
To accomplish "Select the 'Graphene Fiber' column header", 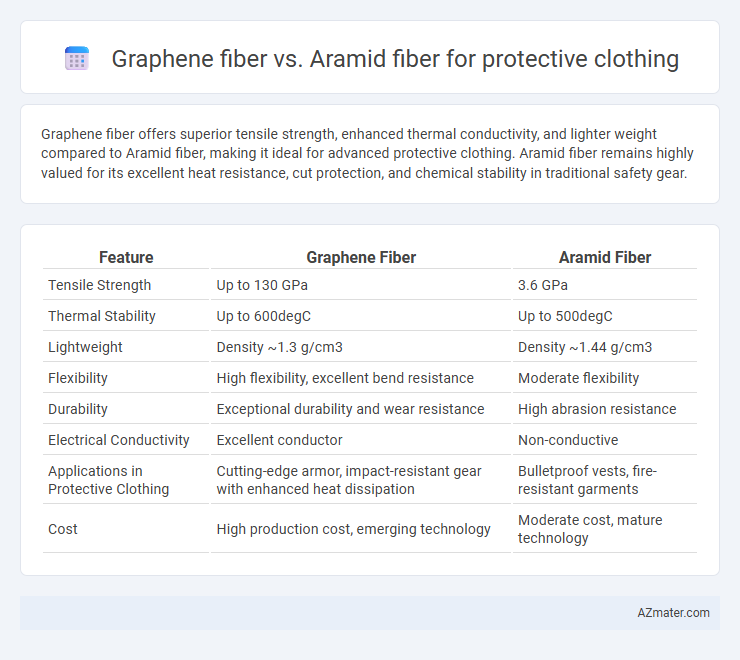I will (x=361, y=257).
